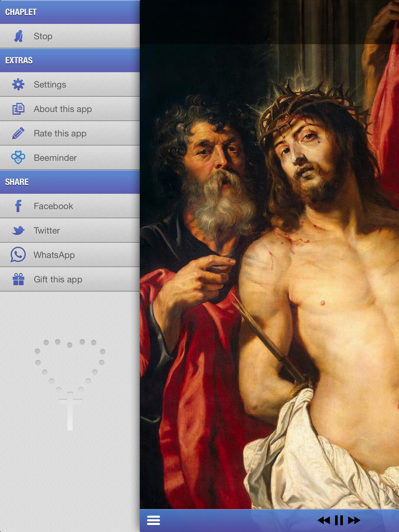Share via Twitter

point(70,230)
